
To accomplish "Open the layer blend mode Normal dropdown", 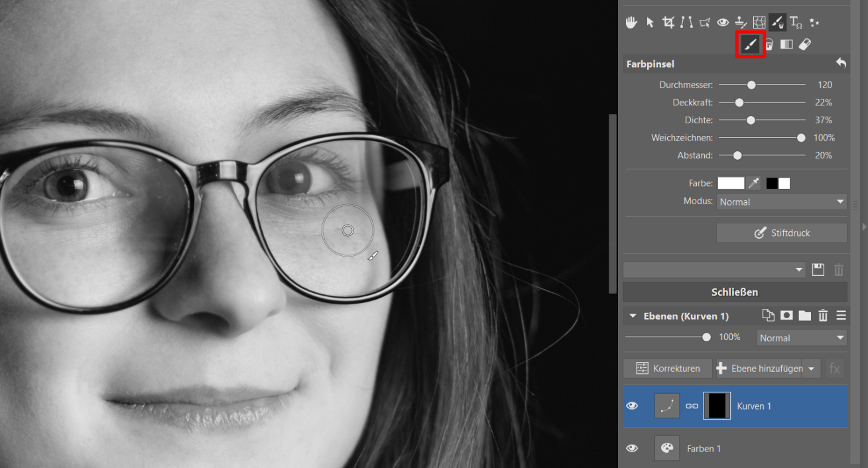I will (x=802, y=338).
